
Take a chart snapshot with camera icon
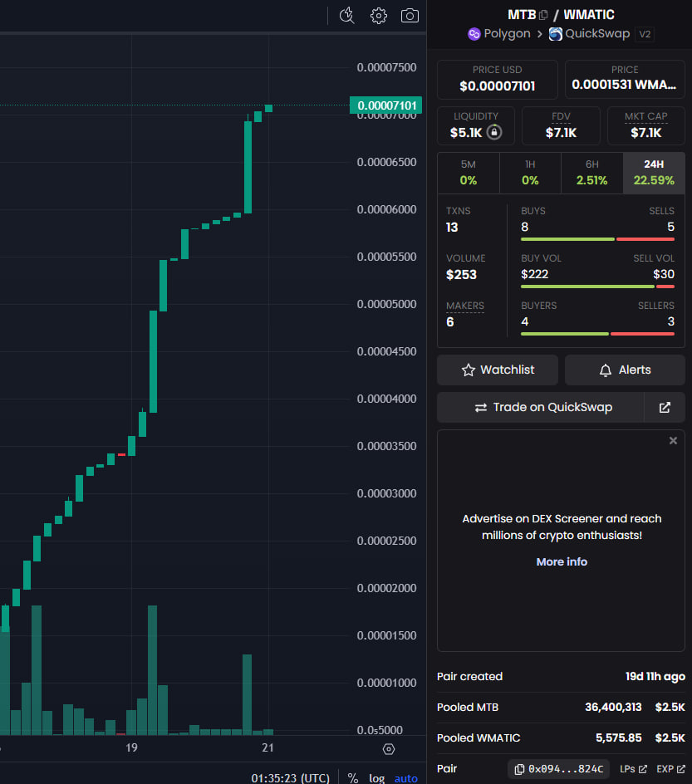pos(410,16)
